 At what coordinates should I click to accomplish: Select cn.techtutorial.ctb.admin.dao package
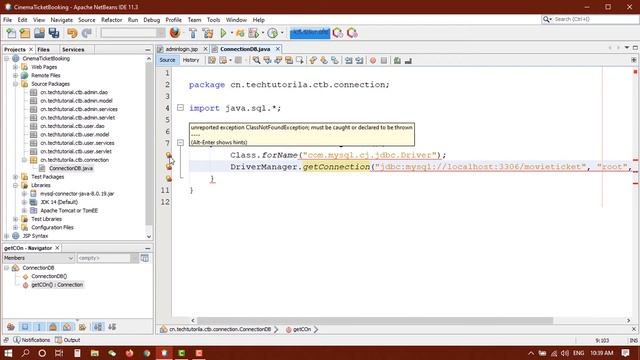tap(74, 92)
